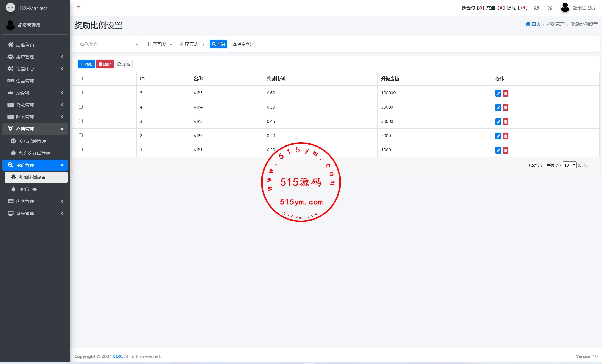Viewport: 602px width, 364px height.
Task: Click the home icon in breadcrumb
Action: (528, 24)
